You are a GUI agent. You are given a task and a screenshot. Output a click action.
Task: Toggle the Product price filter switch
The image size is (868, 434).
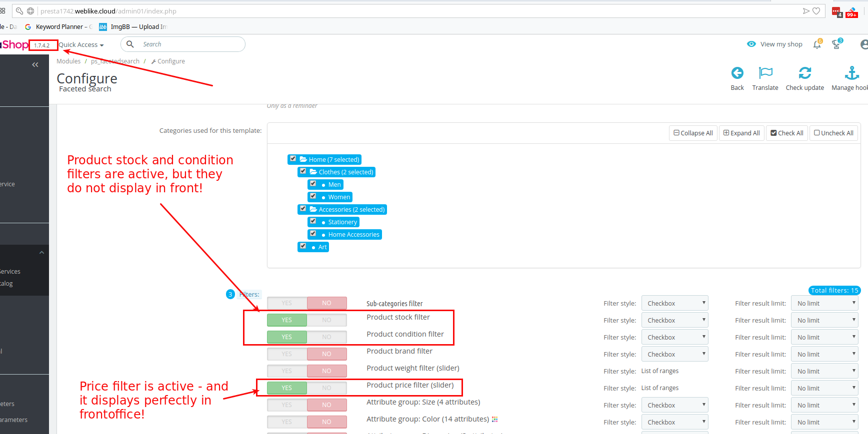coord(307,388)
